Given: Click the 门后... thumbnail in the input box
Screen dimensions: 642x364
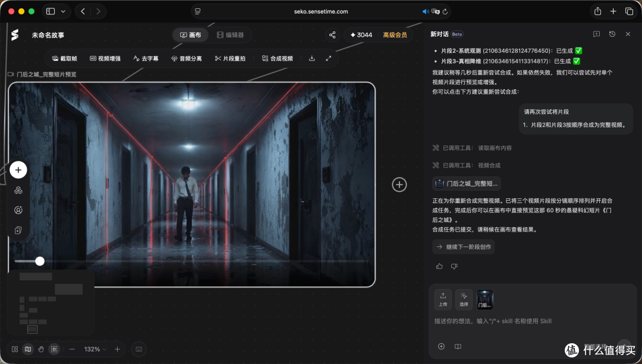Looking at the screenshot, I should click(x=485, y=299).
